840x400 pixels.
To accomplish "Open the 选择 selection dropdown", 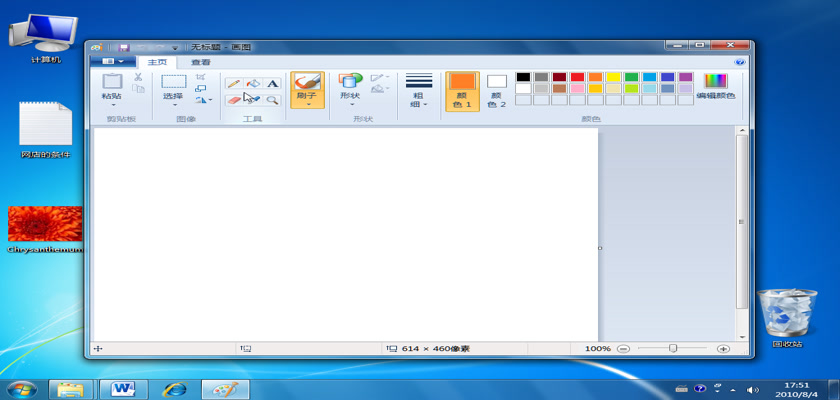I will pyautogui.click(x=174, y=105).
